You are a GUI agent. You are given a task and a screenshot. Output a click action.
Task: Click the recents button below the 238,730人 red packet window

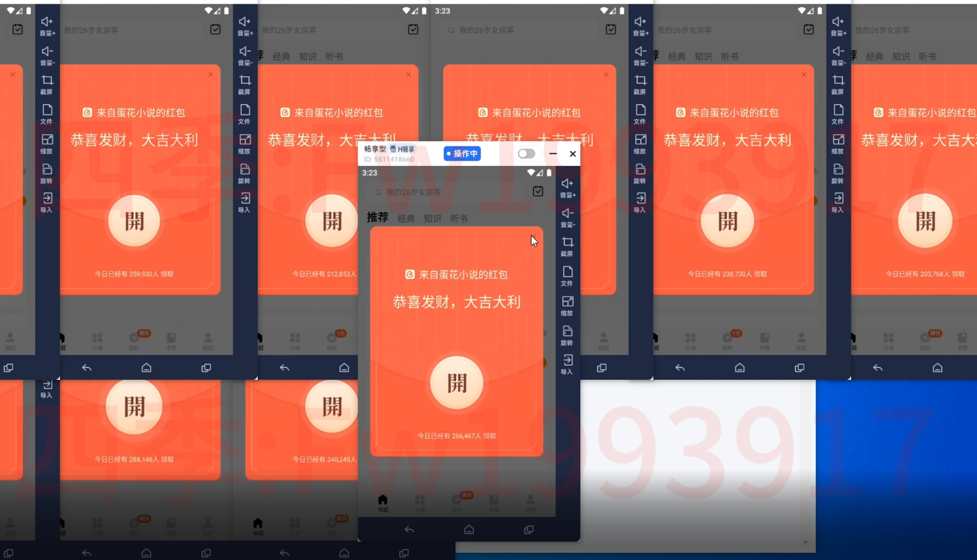[799, 368]
